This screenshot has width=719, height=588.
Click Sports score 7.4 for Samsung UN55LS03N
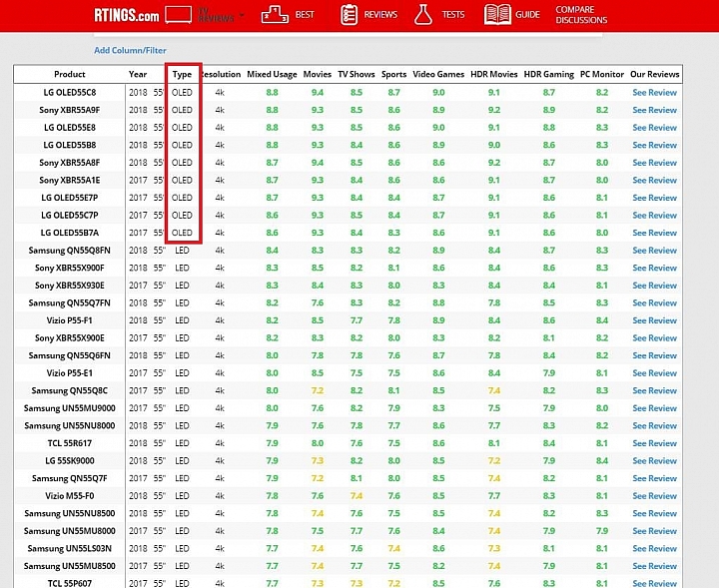point(393,549)
